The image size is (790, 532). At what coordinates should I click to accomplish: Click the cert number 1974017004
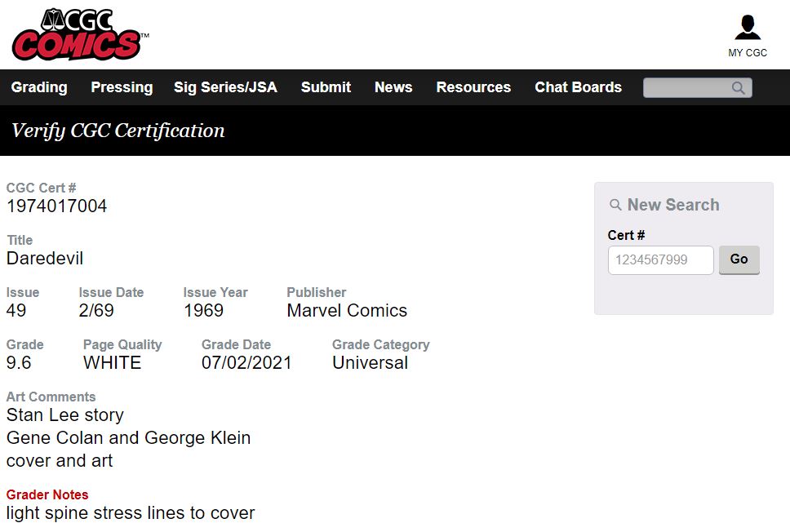(57, 206)
